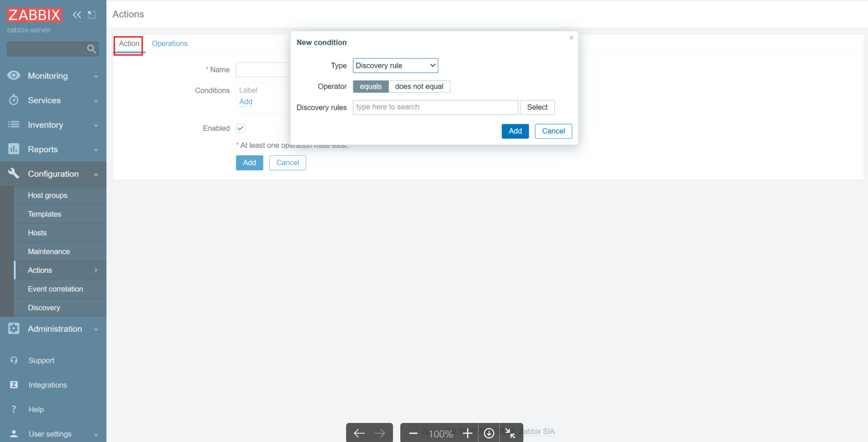Uncheck the Enabled checkbox
The image size is (868, 442).
pyautogui.click(x=241, y=128)
